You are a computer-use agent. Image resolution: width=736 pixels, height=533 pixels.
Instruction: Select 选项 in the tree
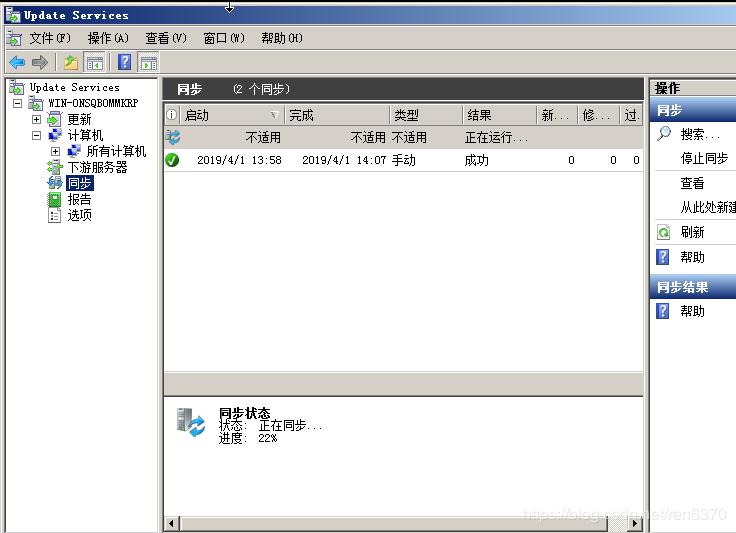[79, 215]
